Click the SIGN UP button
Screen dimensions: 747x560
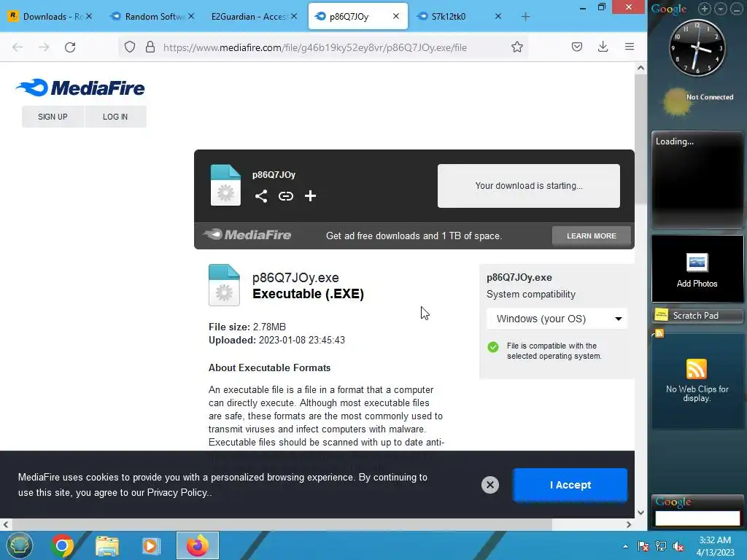(53, 117)
